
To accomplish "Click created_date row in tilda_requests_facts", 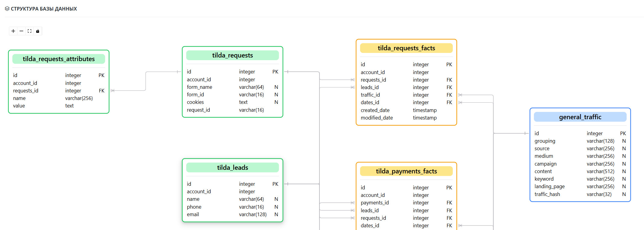I will pos(375,110).
